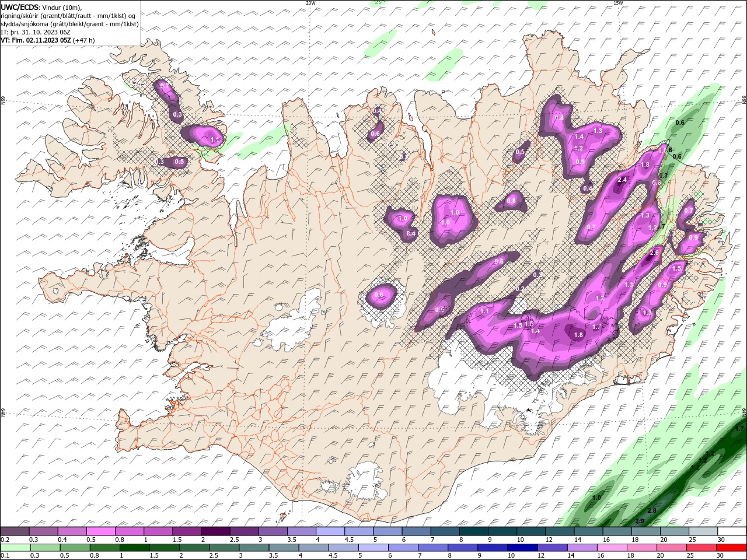The height and width of the screenshot is (560, 747).
Task: Click the 20 pink swatch in lower legend row
Action: [671, 548]
